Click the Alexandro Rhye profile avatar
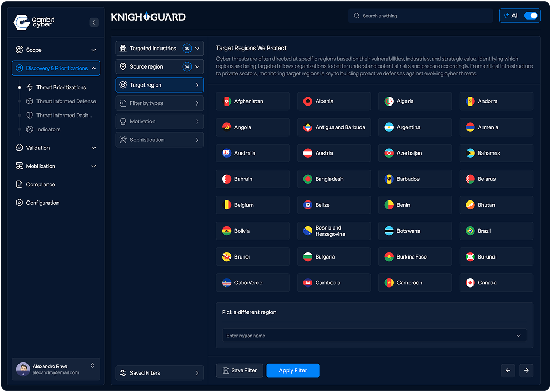551x392 pixels. 23,369
